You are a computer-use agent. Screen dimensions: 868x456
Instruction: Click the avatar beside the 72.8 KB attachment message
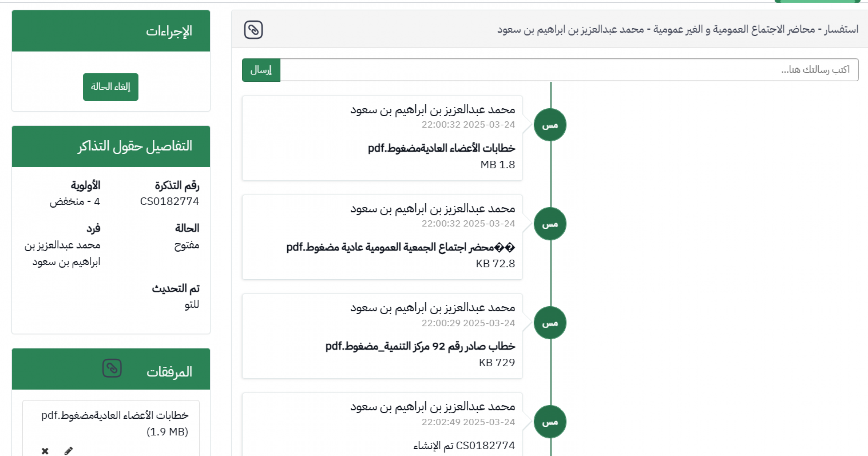[550, 224]
